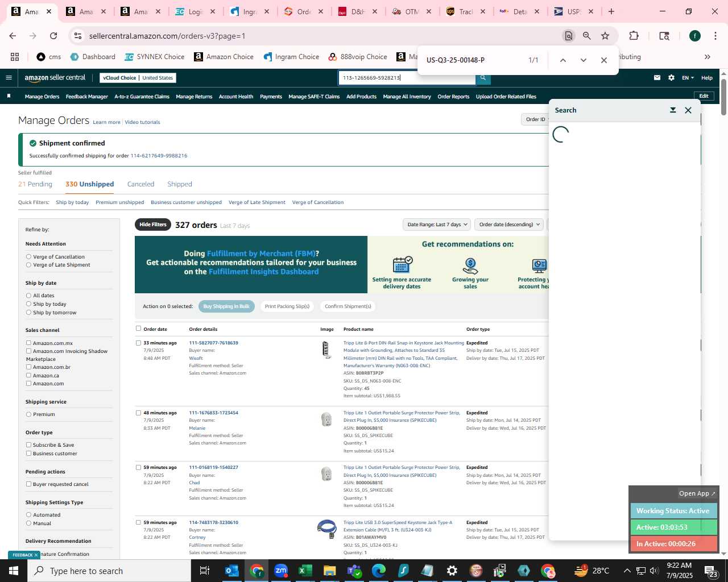Switch to the Canceled orders tab
This screenshot has width=728, height=582.
tap(140, 184)
